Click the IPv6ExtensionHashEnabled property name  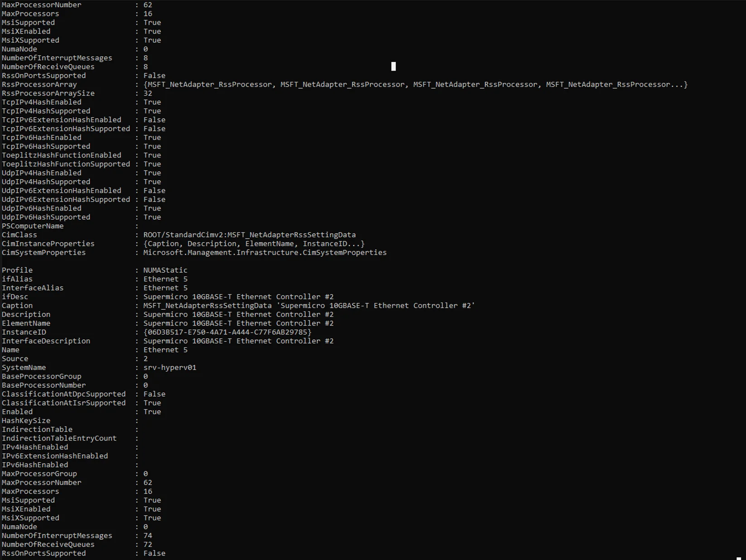pyautogui.click(x=55, y=456)
